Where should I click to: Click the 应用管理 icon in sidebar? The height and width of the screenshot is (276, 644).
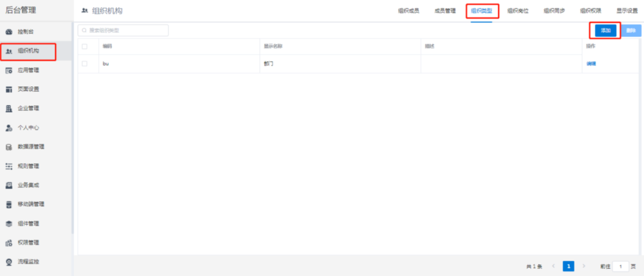9,70
